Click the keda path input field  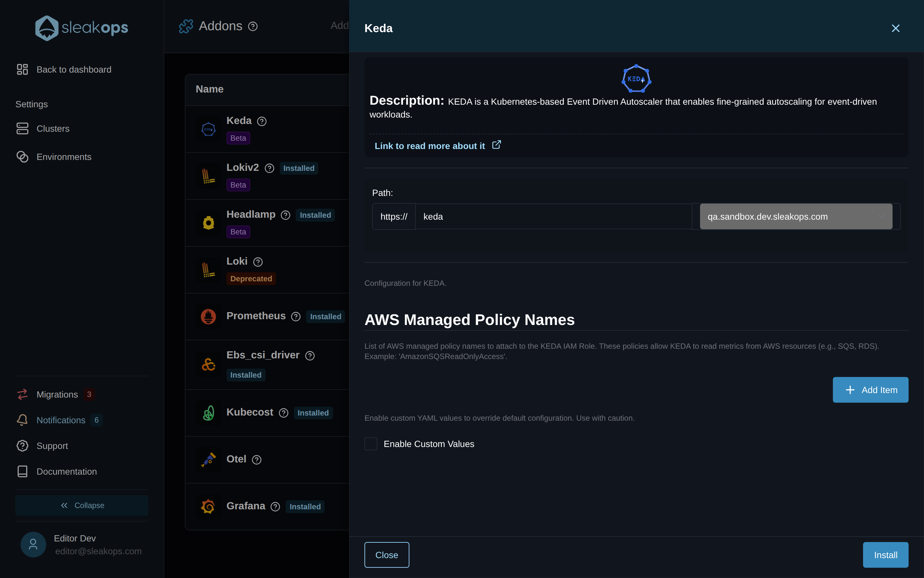[553, 216]
